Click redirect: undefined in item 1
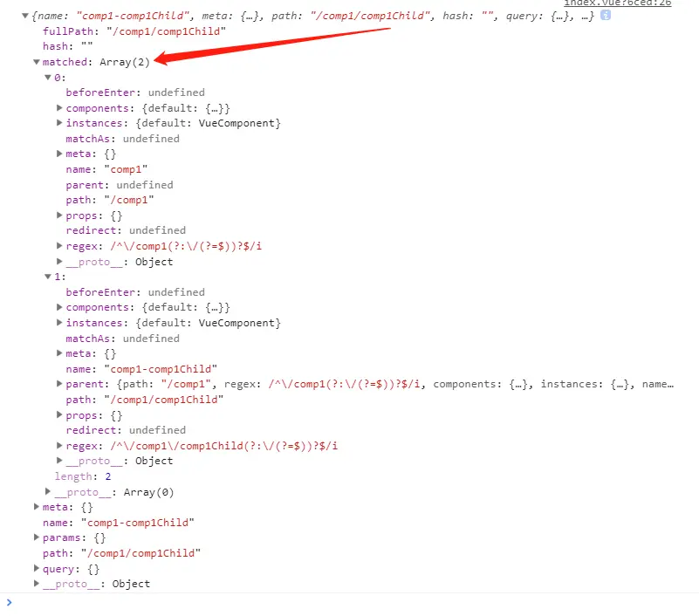The height and width of the screenshot is (616, 699). point(126,430)
